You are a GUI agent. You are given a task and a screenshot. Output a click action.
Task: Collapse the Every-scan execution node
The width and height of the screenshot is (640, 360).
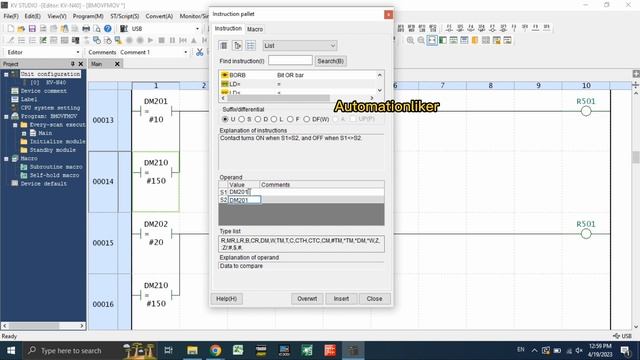coord(15,125)
